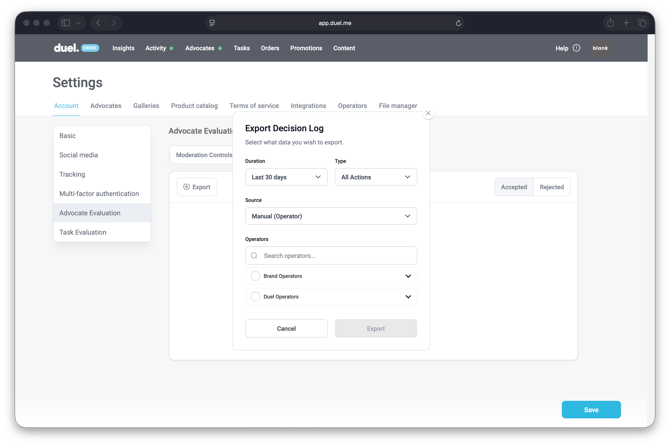
Task: Open the Type dropdown All Actions
Action: (x=375, y=177)
